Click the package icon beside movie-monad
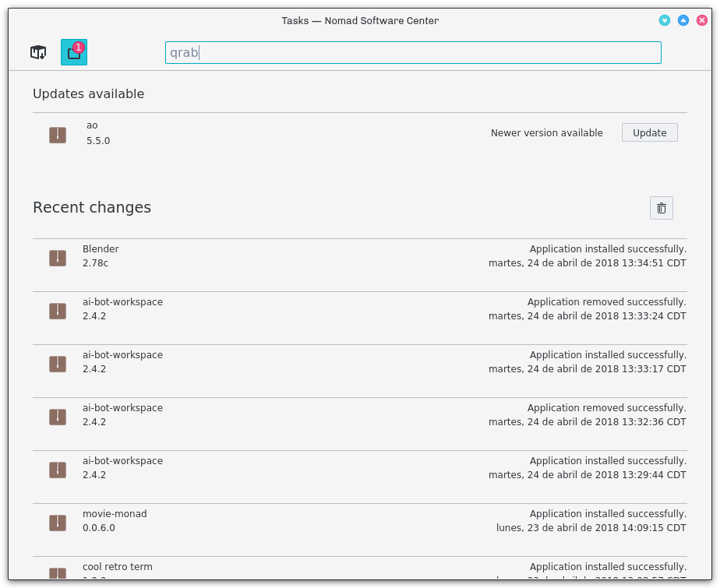 58,523
